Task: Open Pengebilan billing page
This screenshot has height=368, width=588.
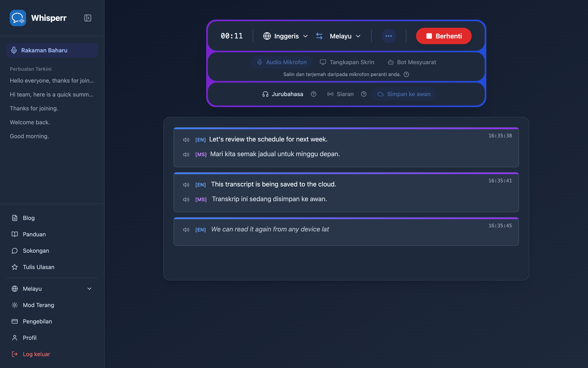Action: [52, 322]
